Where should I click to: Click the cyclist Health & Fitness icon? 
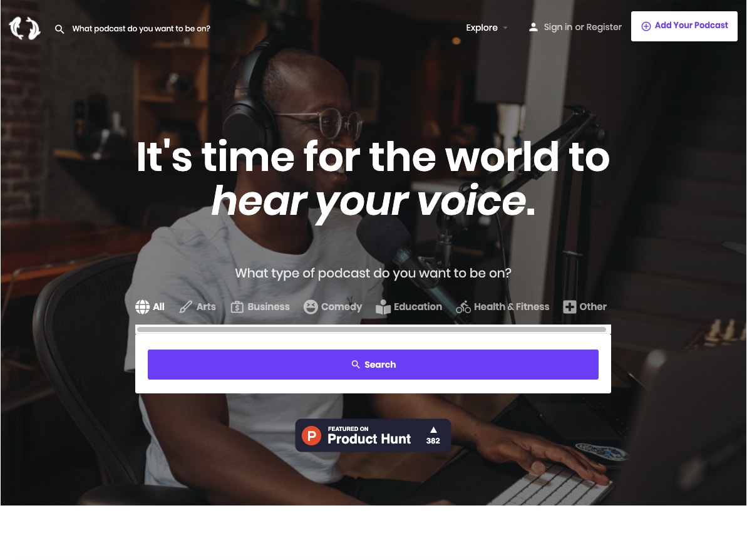click(463, 307)
